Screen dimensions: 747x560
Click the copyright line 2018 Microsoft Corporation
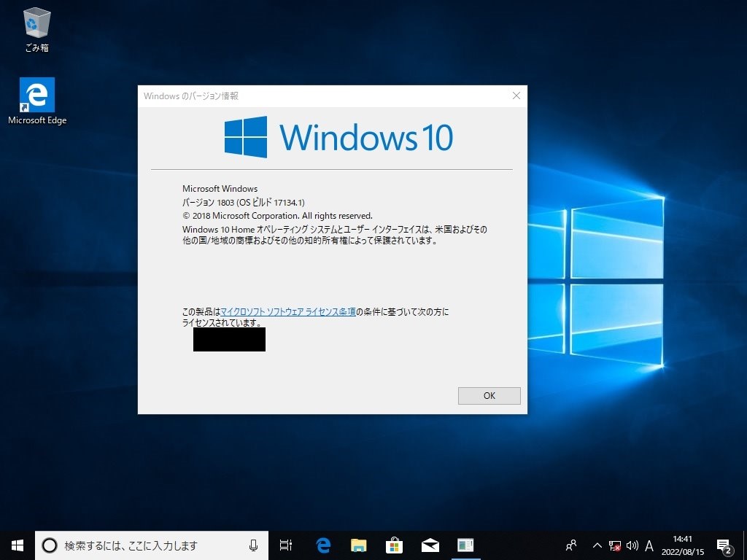(277, 216)
